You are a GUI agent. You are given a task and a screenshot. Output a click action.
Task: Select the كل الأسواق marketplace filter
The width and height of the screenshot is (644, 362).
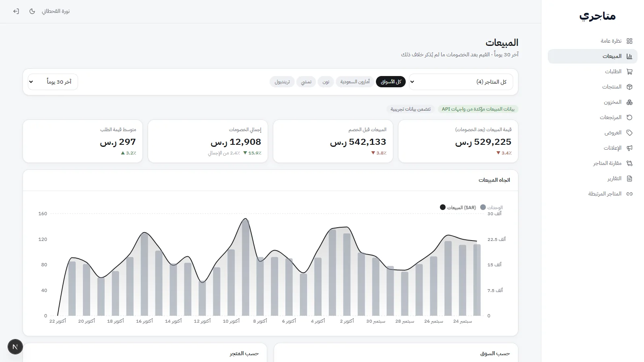click(391, 82)
